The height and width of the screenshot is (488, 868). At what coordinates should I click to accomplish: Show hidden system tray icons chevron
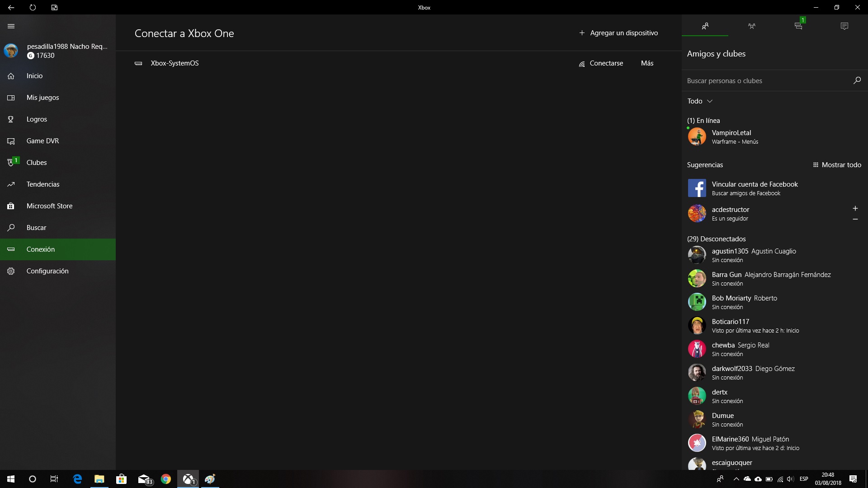(x=736, y=479)
